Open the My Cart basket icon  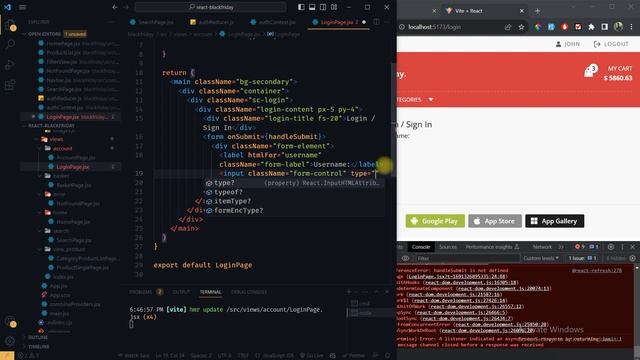pyautogui.click(x=590, y=71)
